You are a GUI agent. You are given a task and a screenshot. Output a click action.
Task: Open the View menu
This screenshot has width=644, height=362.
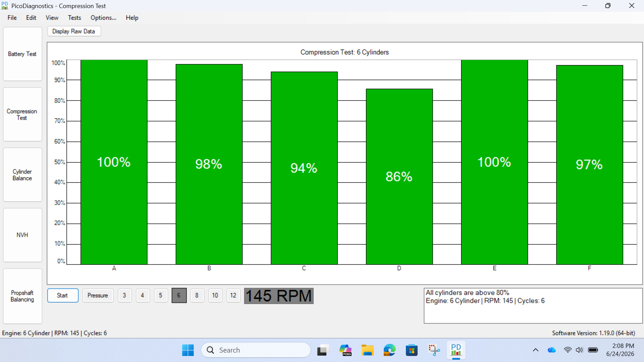(52, 18)
